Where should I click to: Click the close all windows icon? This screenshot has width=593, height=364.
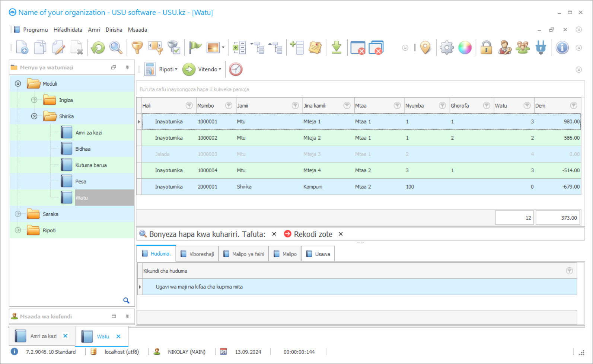pos(376,48)
